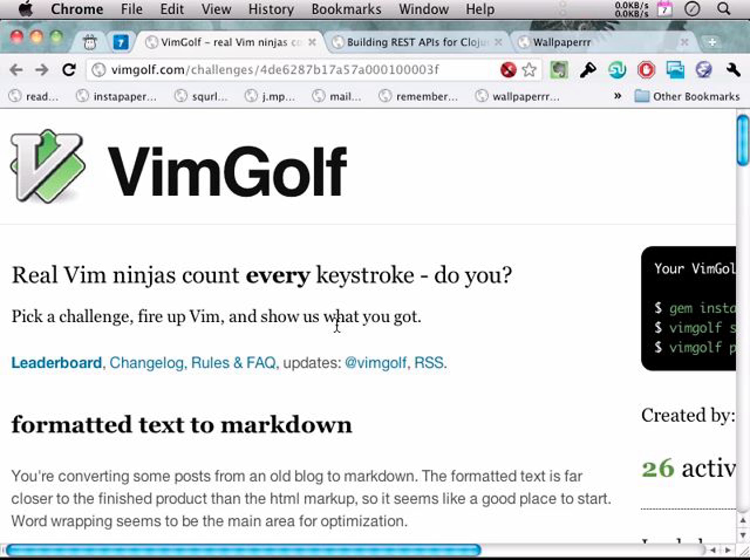This screenshot has height=560, width=750.
Task: Open the Other Bookmarks folder
Action: click(687, 97)
